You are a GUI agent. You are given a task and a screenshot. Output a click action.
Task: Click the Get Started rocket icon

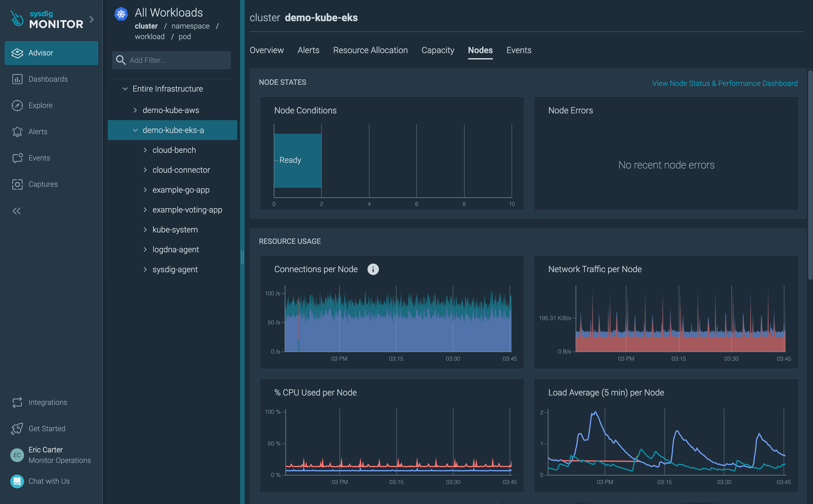coord(17,428)
